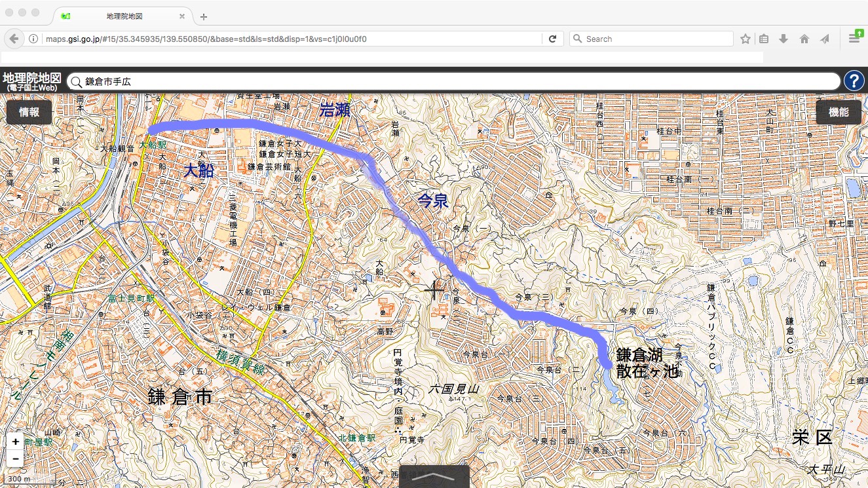Image resolution: width=868 pixels, height=488 pixels.
Task: Open the browser downloads arrow icon
Action: point(783,39)
